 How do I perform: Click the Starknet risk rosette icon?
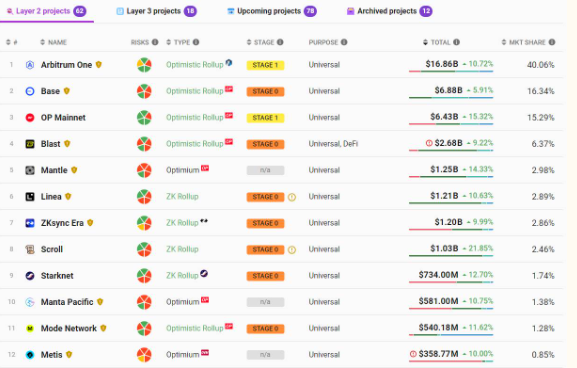(144, 276)
